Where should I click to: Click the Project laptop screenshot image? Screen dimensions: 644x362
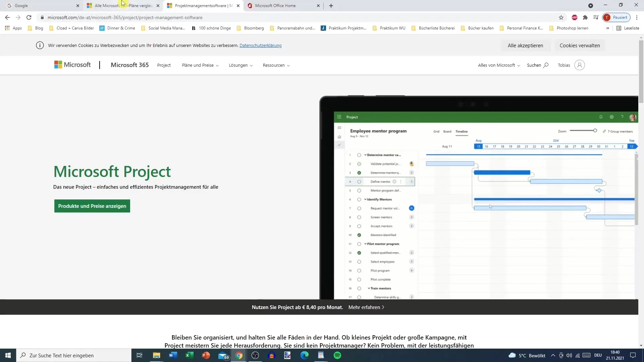[479, 197]
